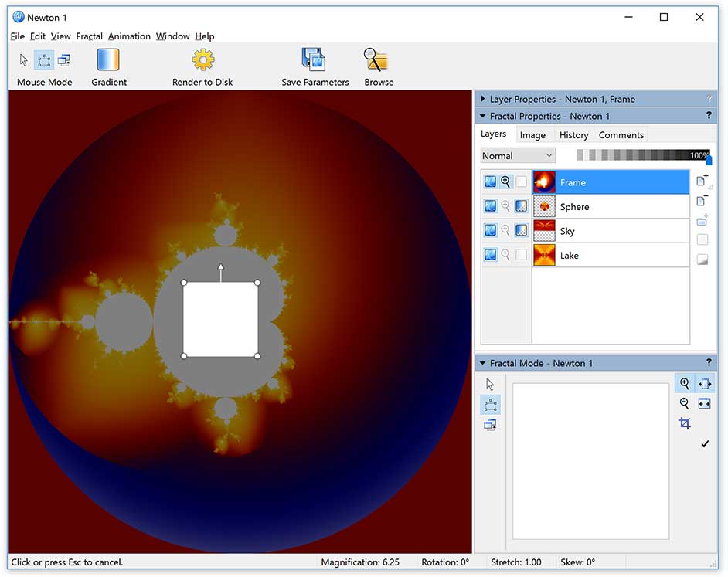Screen dimensions: 728x577
Task: Select the Lake layer row
Action: click(x=611, y=255)
